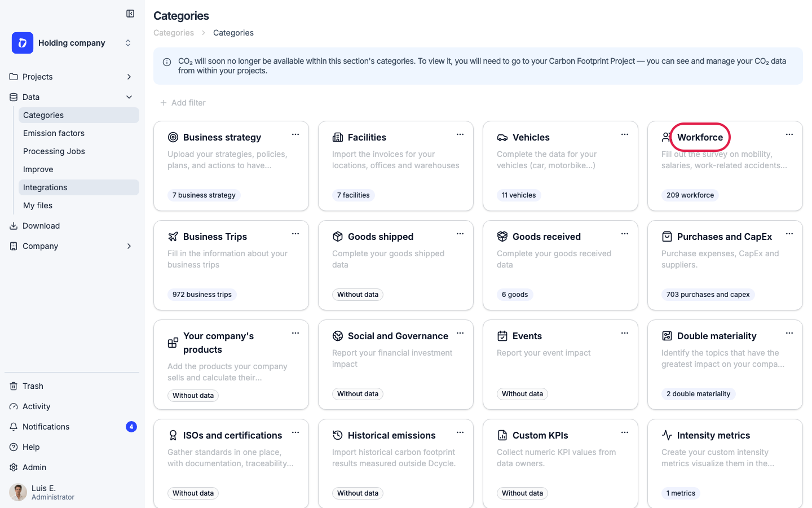812x508 pixels.
Task: Click the 11 vehicles badge
Action: 519,195
